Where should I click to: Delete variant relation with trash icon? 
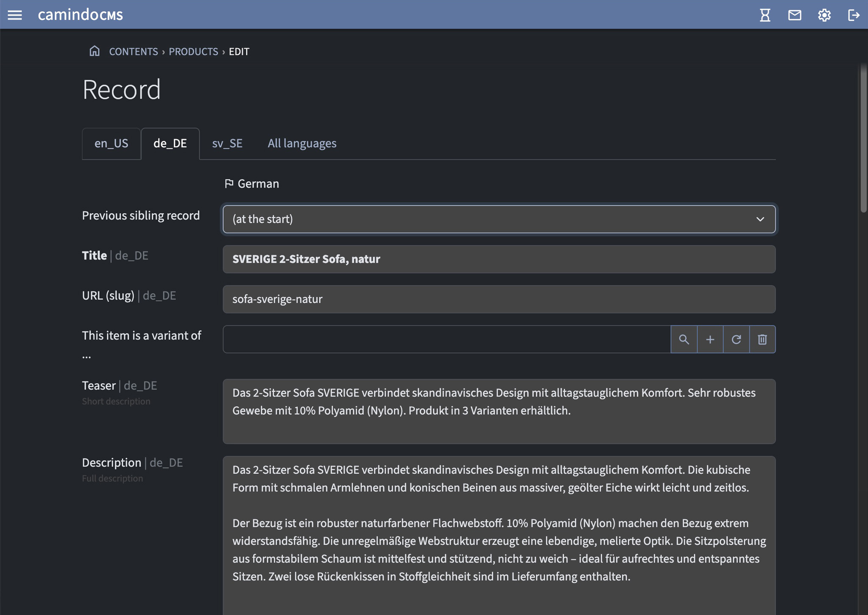click(762, 339)
